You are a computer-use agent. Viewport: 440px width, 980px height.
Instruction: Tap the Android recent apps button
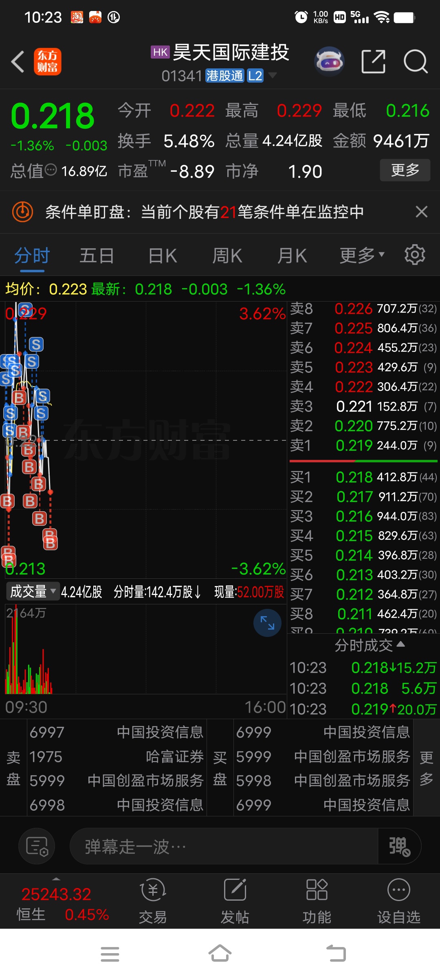[110, 954]
